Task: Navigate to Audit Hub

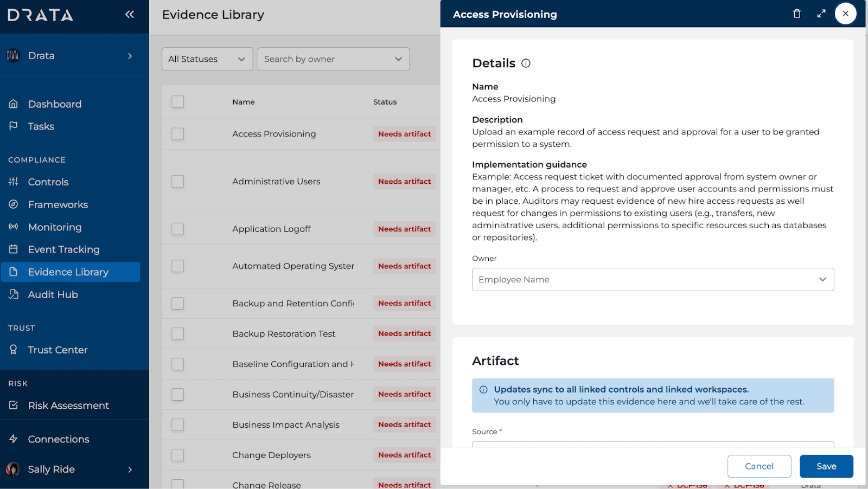Action: (x=53, y=294)
